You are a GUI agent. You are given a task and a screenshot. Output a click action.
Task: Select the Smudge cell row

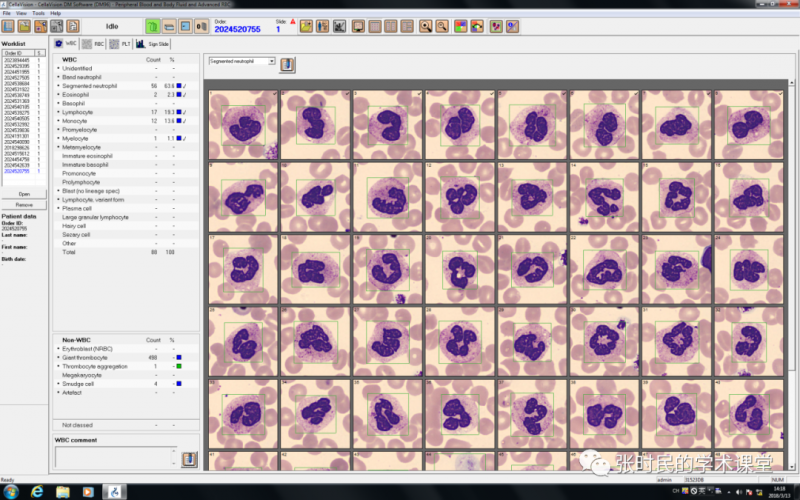pos(126,384)
